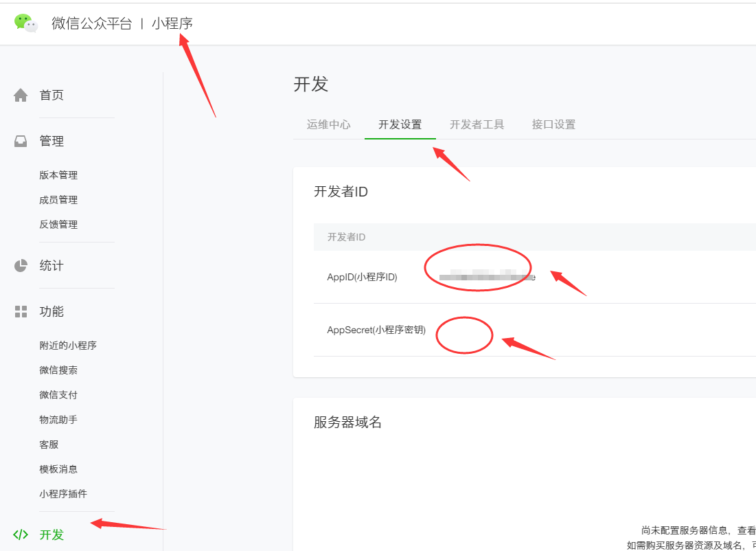
Task: Open 物流助手
Action: coord(58,419)
